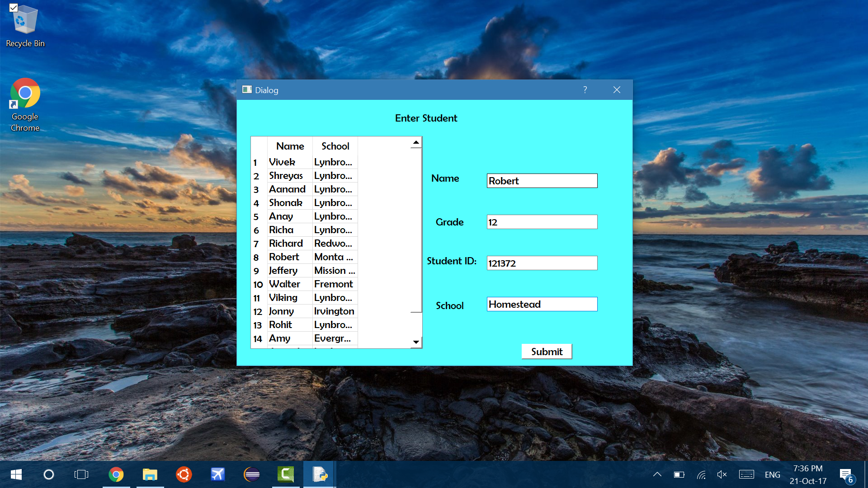Open Chrome from the taskbar

pyautogui.click(x=116, y=474)
